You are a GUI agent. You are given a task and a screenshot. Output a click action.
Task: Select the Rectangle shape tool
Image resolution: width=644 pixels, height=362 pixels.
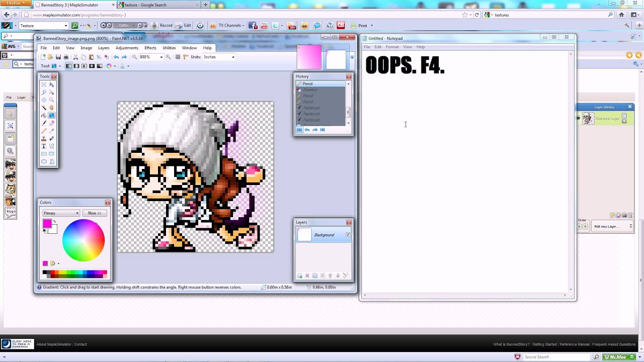[44, 154]
